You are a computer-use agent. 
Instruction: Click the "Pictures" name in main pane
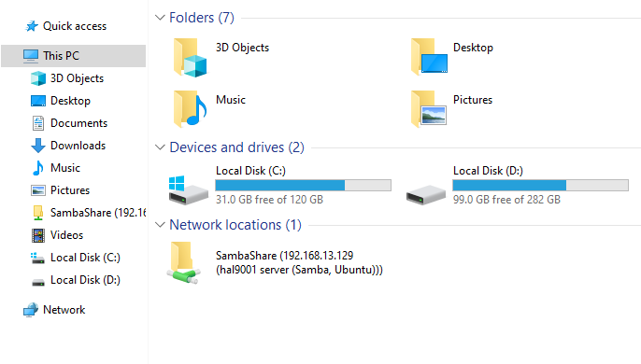(x=473, y=100)
